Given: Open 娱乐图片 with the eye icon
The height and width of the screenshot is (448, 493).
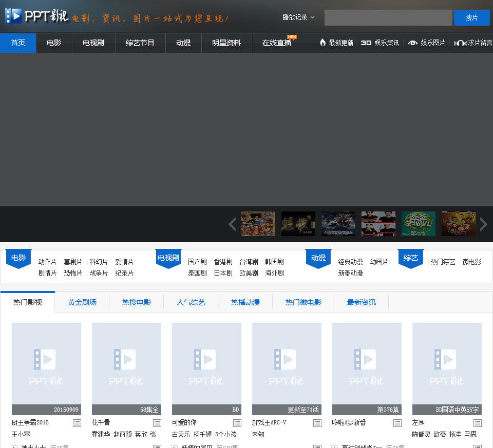Looking at the screenshot, I should pyautogui.click(x=427, y=43).
